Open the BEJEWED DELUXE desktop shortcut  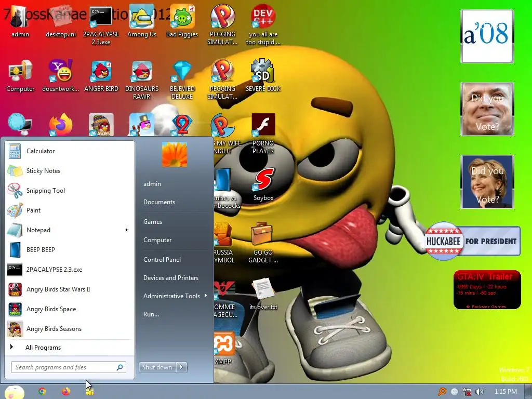182,79
